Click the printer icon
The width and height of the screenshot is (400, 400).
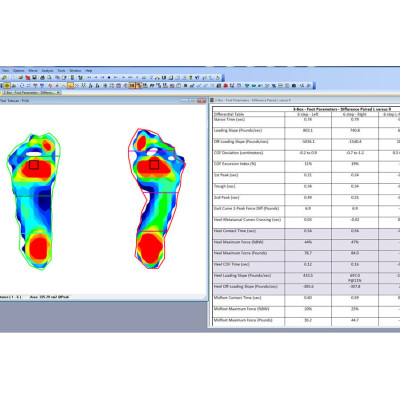[x=42, y=77]
